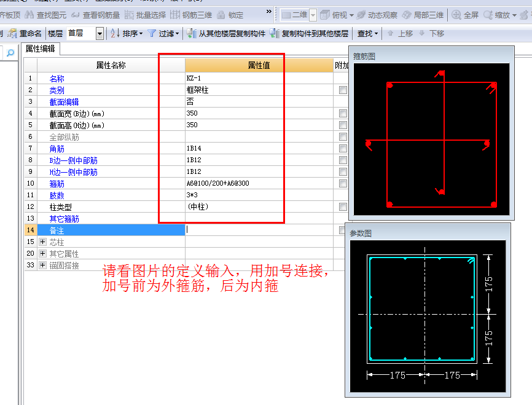
Task: Click the Full Screen icon
Action: (456, 15)
